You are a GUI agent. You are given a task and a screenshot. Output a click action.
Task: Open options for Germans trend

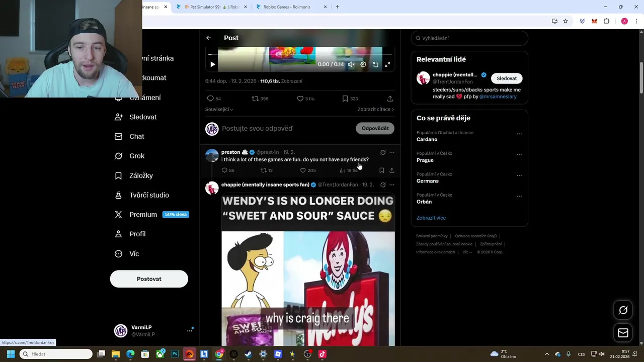[519, 176]
